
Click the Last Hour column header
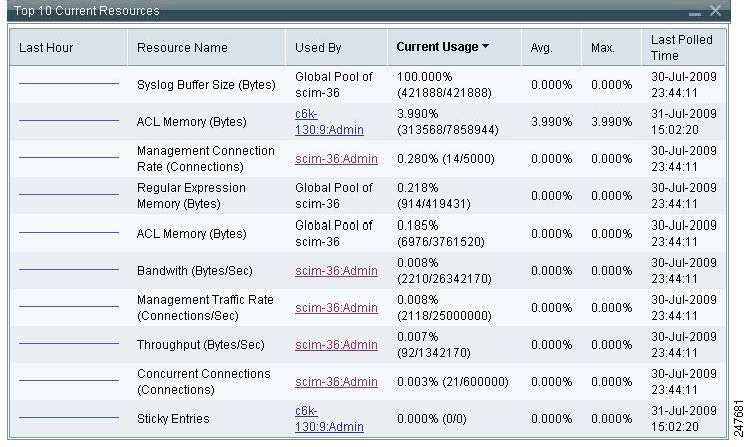click(x=46, y=47)
